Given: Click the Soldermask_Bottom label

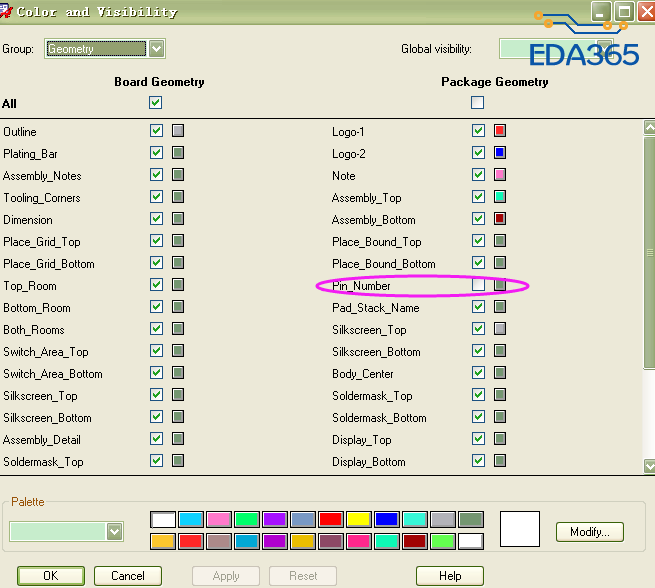Looking at the screenshot, I should [x=379, y=418].
